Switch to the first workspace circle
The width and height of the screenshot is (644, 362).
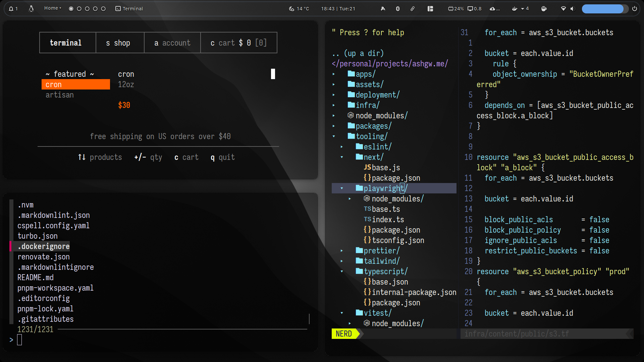pyautogui.click(x=71, y=9)
